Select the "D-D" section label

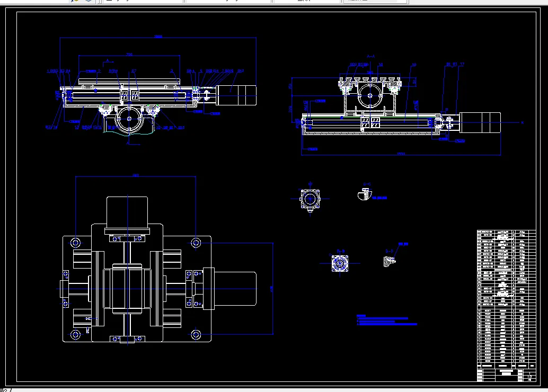390,251
